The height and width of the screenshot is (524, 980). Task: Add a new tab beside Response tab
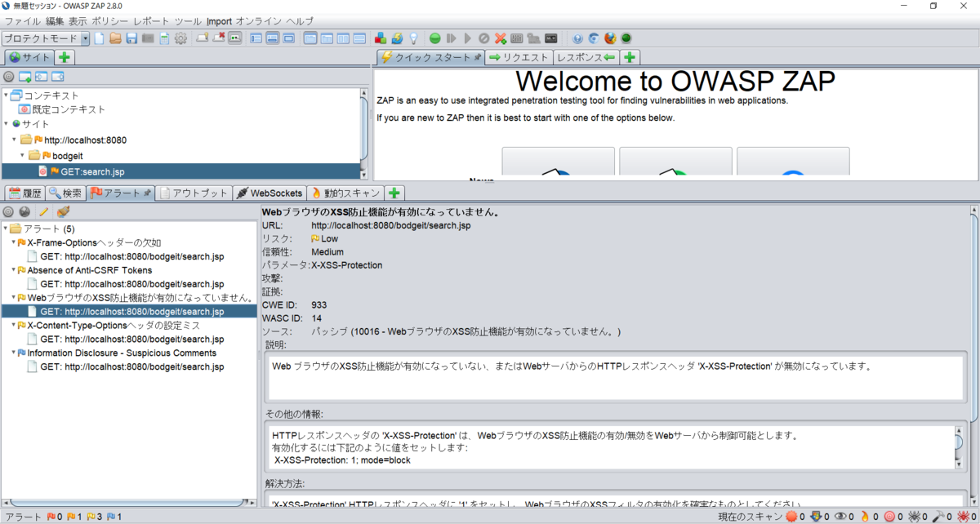(630, 57)
